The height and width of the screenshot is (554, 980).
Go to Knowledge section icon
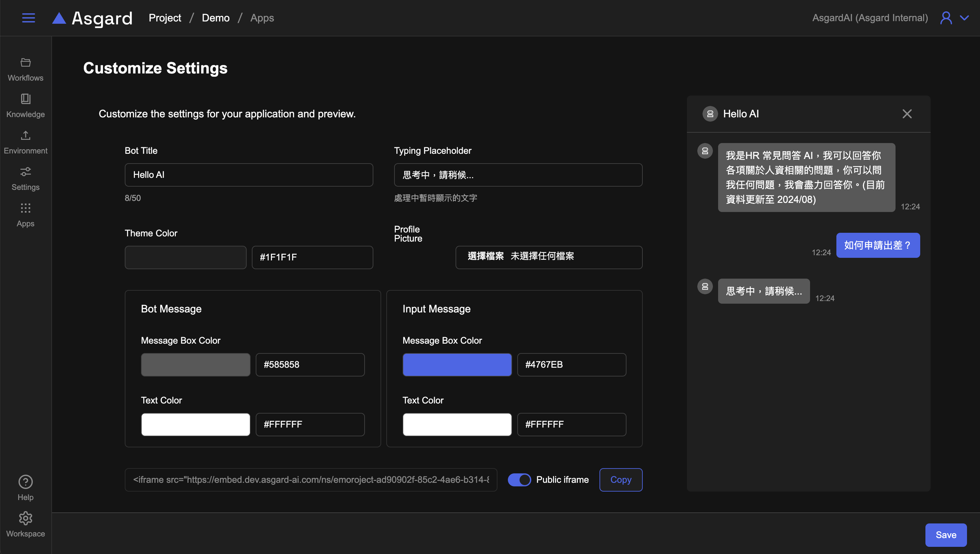click(x=25, y=99)
